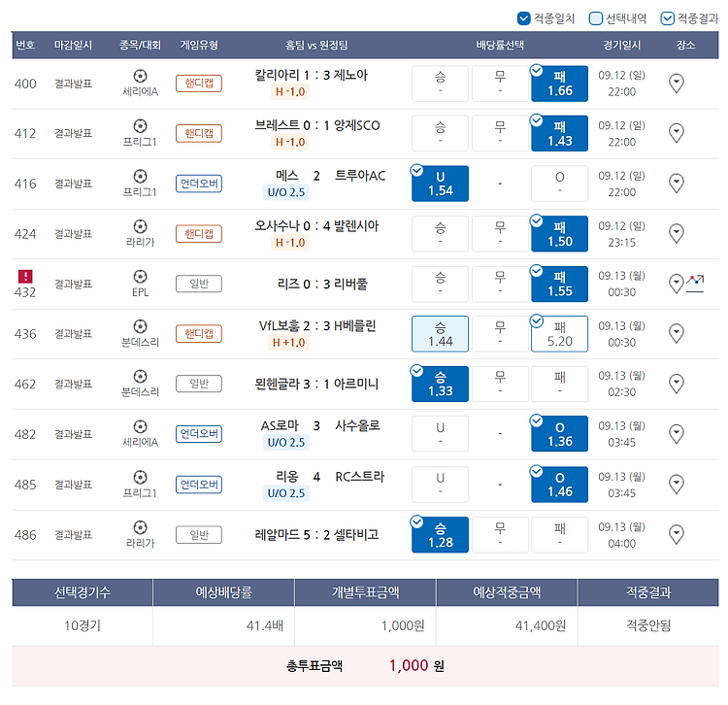This screenshot has width=728, height=705.
Task: Click the 마감일시 column header
Action: [73, 45]
